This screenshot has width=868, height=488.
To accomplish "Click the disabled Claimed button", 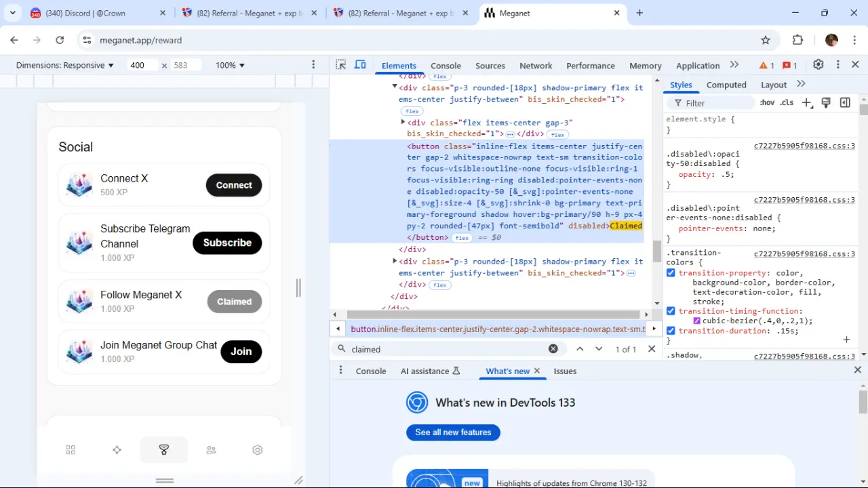I will click(x=234, y=302).
